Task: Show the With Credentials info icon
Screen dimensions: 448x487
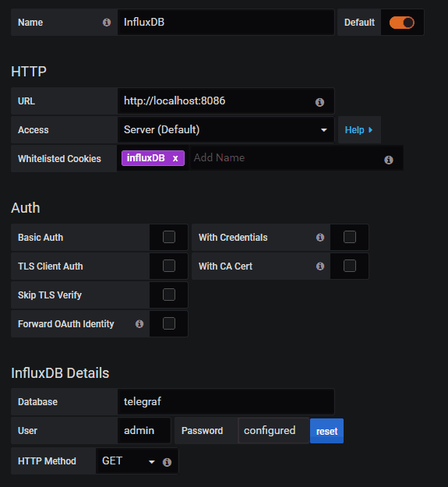Action: (320, 238)
